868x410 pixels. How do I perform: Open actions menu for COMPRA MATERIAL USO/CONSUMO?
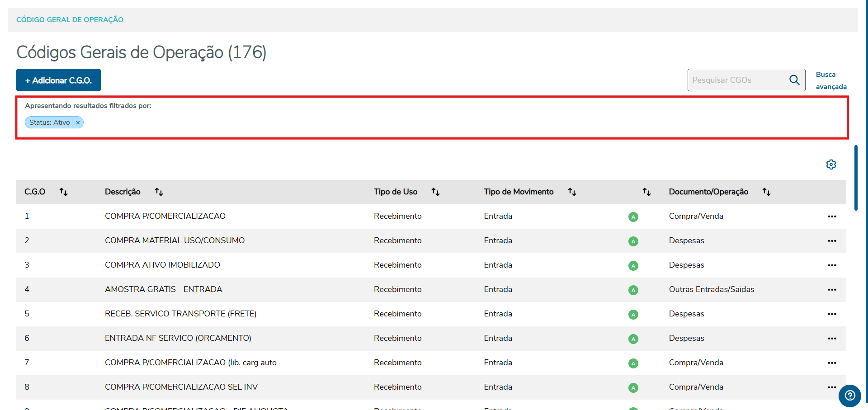pos(832,241)
